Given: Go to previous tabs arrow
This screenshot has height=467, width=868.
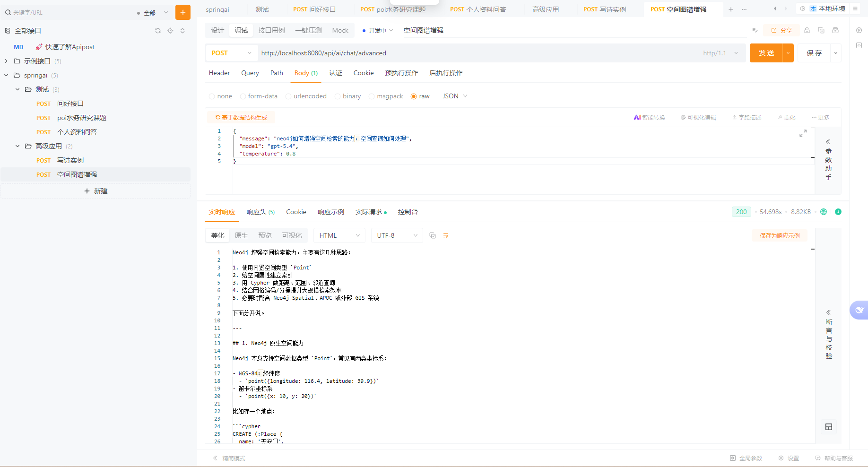Looking at the screenshot, I should pos(775,9).
